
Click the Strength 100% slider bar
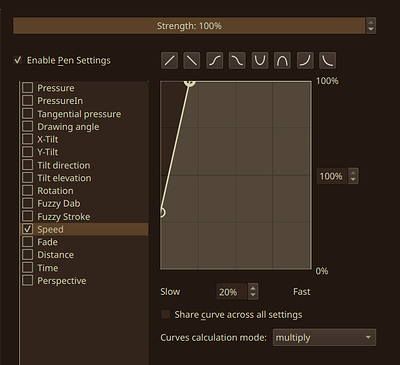coord(189,26)
